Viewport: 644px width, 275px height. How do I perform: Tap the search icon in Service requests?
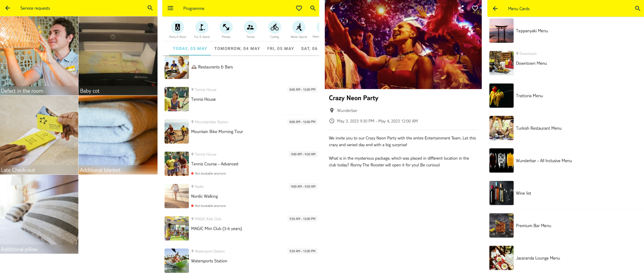click(150, 8)
